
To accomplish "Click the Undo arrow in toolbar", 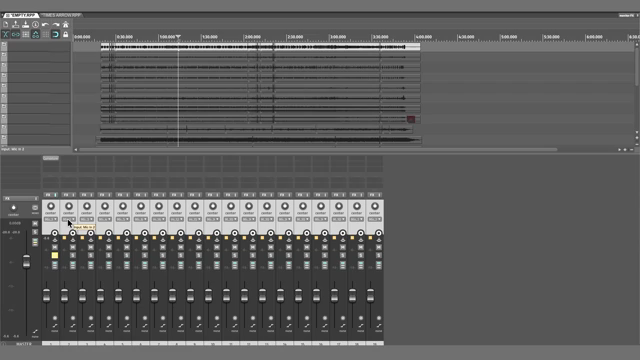I will click(x=45, y=24).
